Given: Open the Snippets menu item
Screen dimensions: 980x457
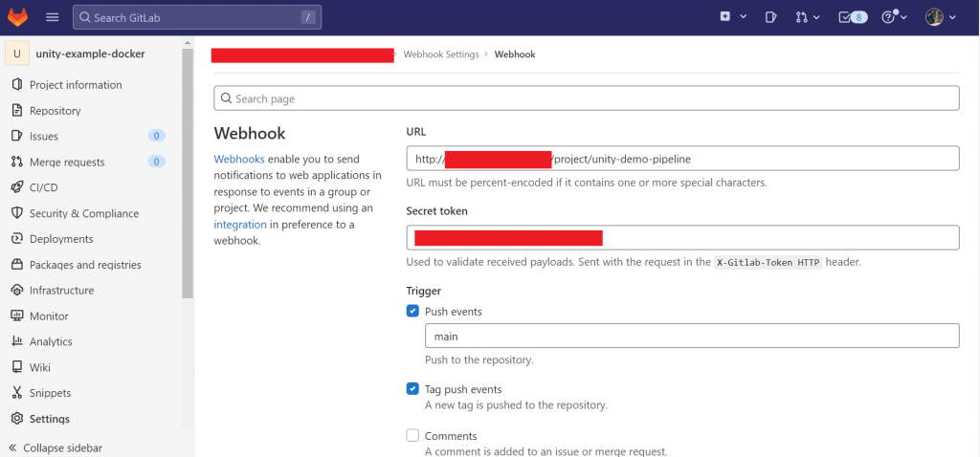Looking at the screenshot, I should point(50,393).
